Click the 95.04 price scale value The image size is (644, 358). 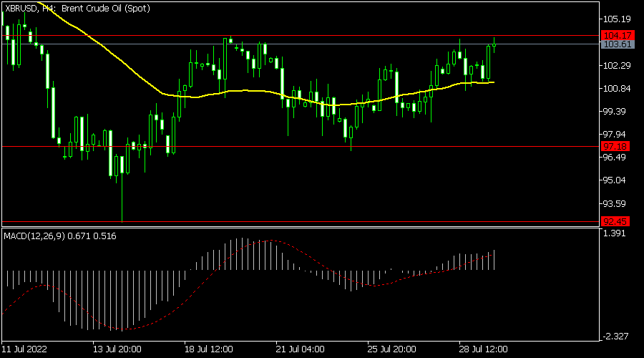615,180
